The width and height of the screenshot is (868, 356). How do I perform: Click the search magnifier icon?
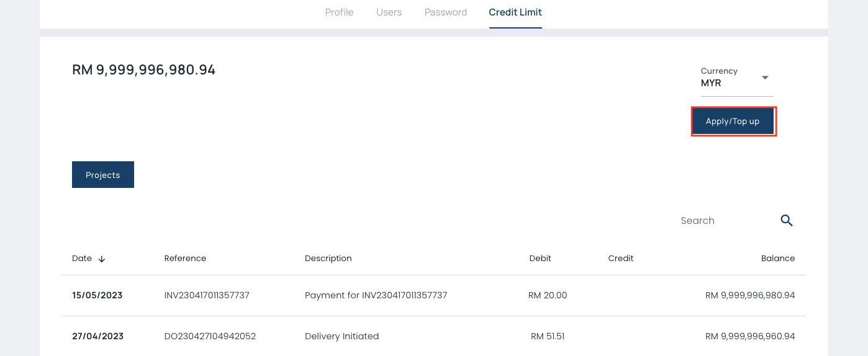pyautogui.click(x=787, y=220)
